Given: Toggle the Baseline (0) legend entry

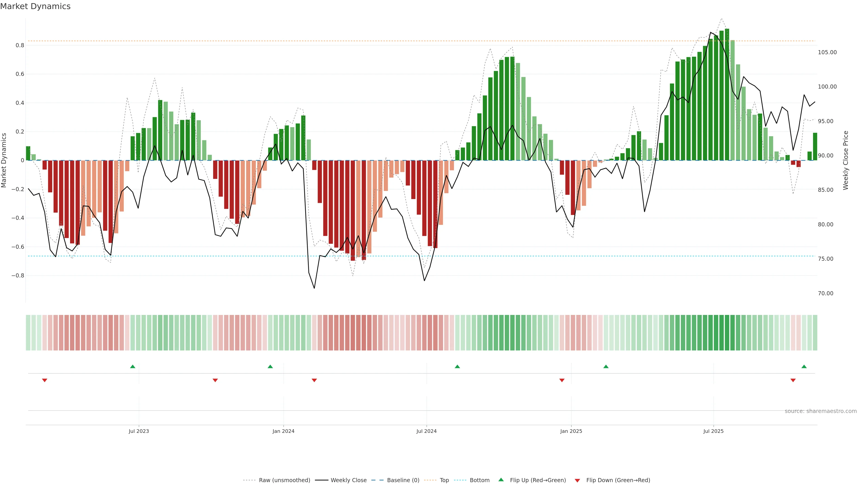Looking at the screenshot, I should pyautogui.click(x=403, y=480).
